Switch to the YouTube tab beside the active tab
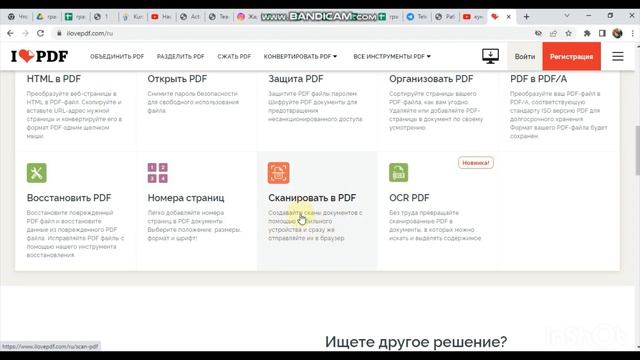Viewport: 640px width, 360px height. [472, 17]
